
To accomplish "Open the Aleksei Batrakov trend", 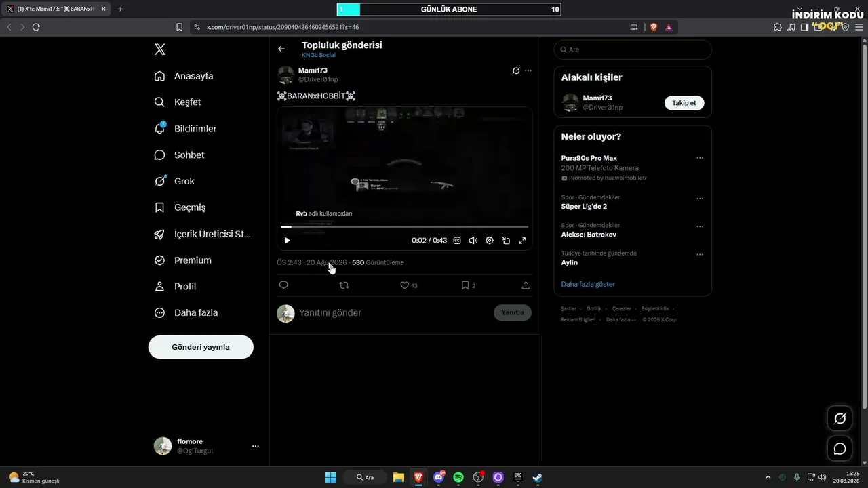I will 589,235.
